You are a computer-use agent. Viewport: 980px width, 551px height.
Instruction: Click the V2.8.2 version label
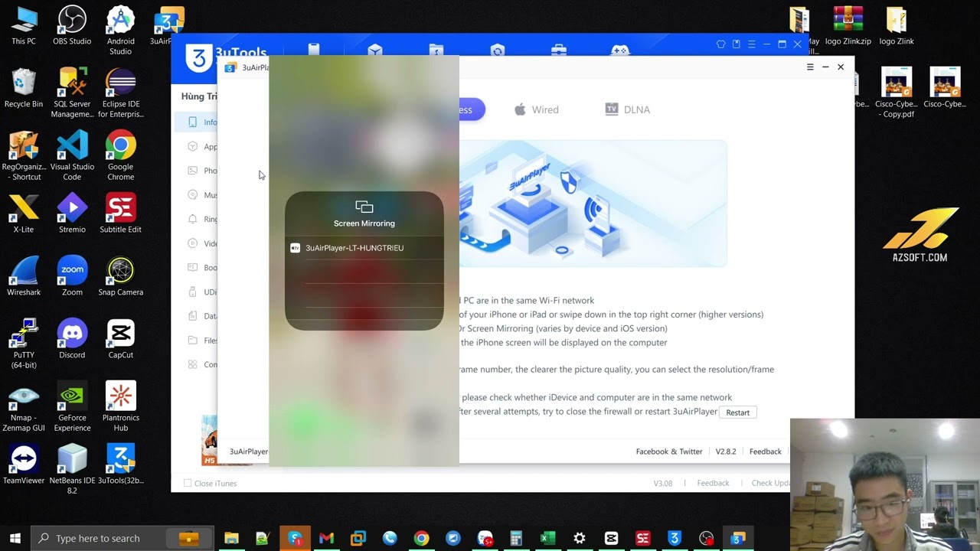[726, 452]
